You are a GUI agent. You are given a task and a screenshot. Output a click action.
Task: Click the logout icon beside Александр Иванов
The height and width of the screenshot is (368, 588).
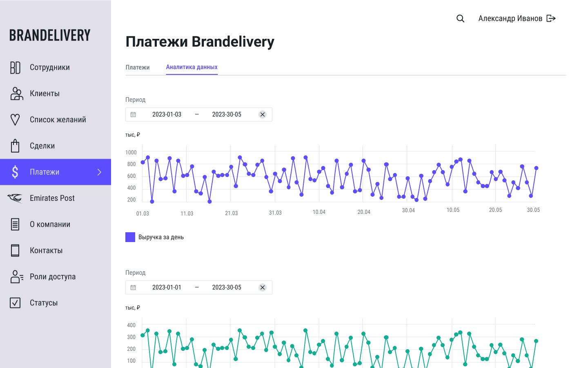pyautogui.click(x=551, y=18)
